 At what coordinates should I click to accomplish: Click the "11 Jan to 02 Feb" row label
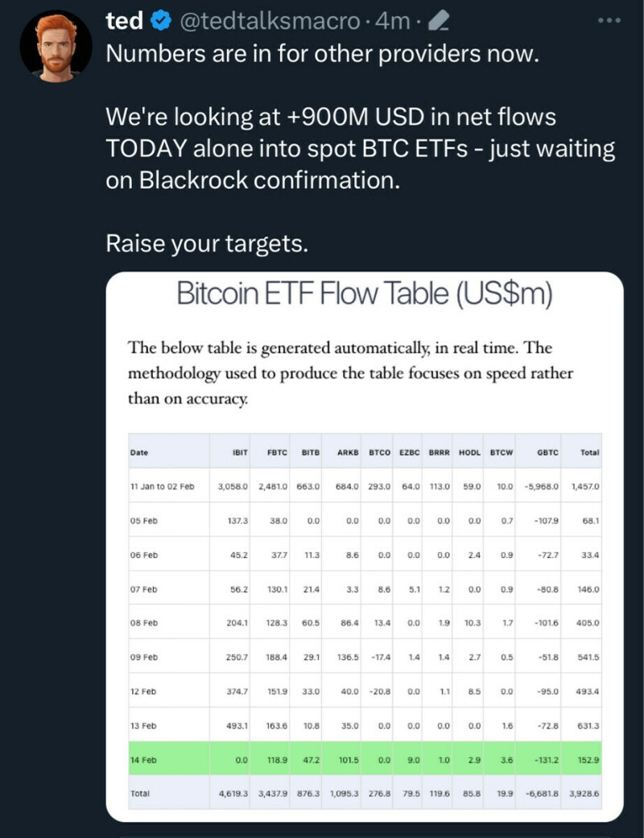pos(162,486)
